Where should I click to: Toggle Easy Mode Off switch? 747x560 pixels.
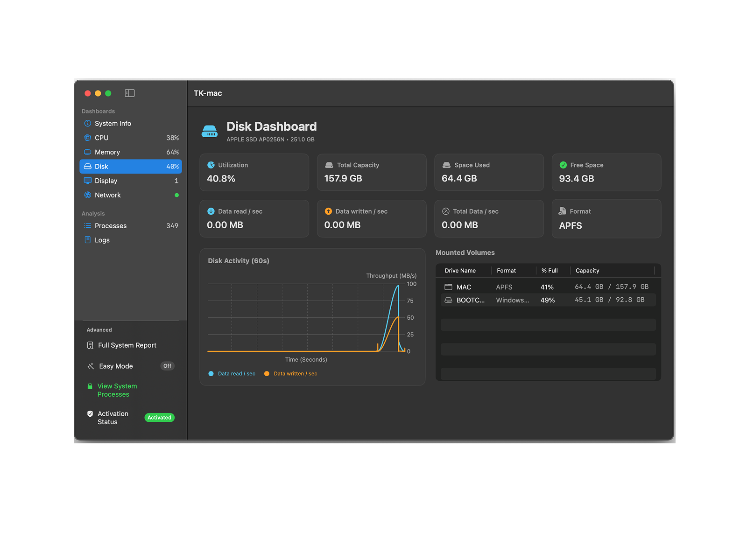click(x=167, y=366)
